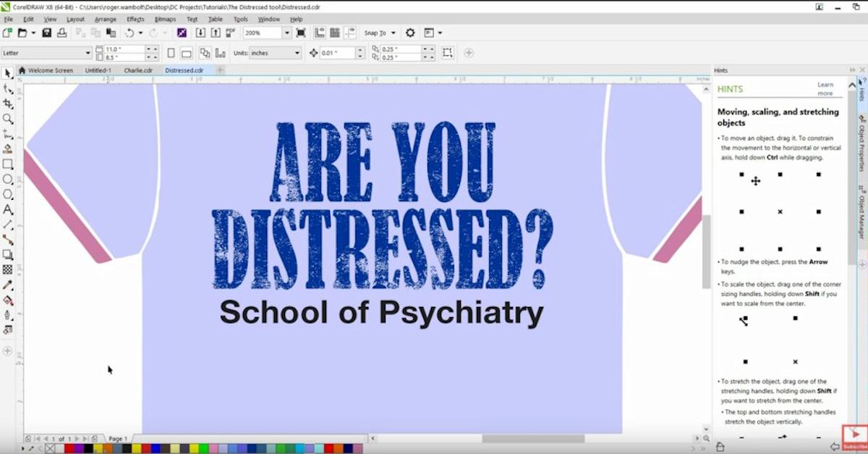Select the Rectangle tool
Viewport: 868px width, 454px height.
tap(7, 164)
